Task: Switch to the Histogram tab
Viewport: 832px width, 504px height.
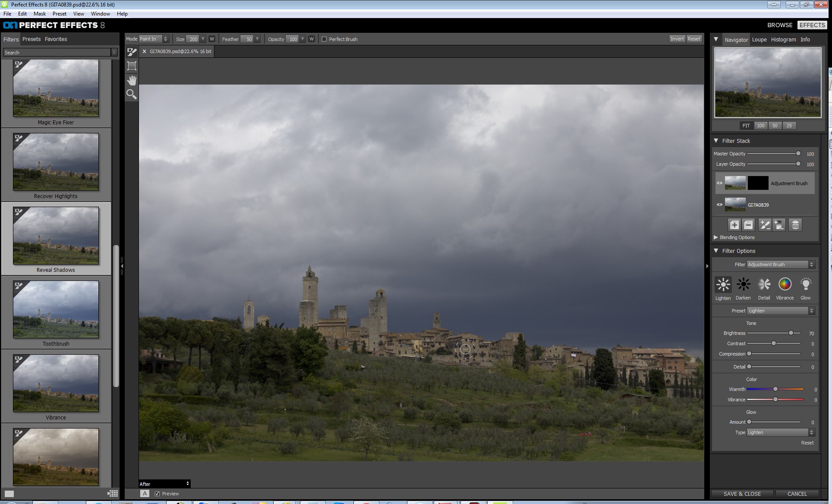Action: [783, 39]
